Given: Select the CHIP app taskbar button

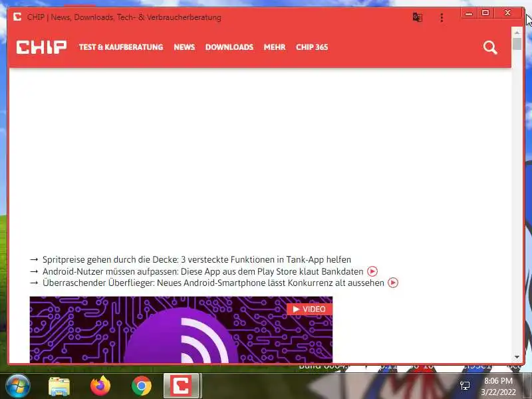Looking at the screenshot, I should (x=182, y=386).
